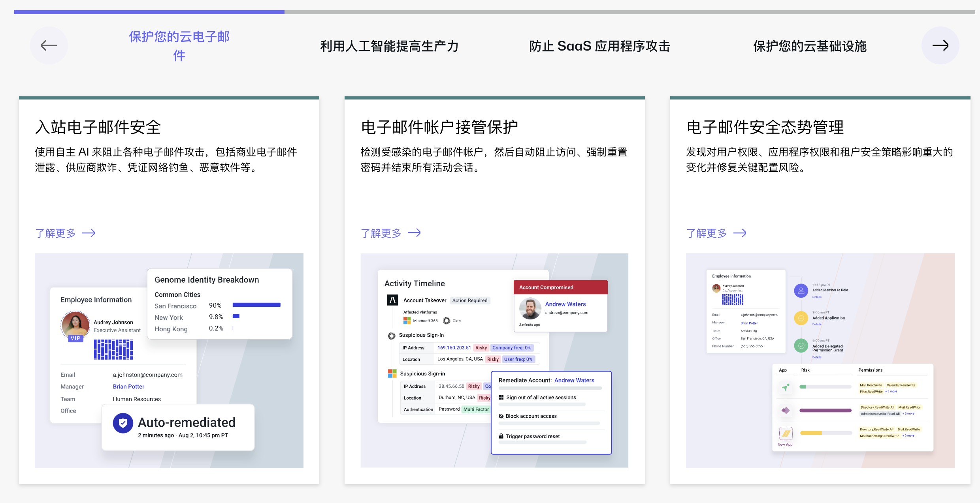Select the 保护您的云电子邮件 tab
980x503 pixels.
179,46
